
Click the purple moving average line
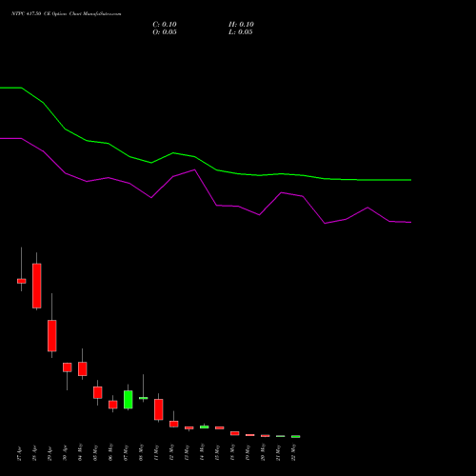(x=206, y=187)
